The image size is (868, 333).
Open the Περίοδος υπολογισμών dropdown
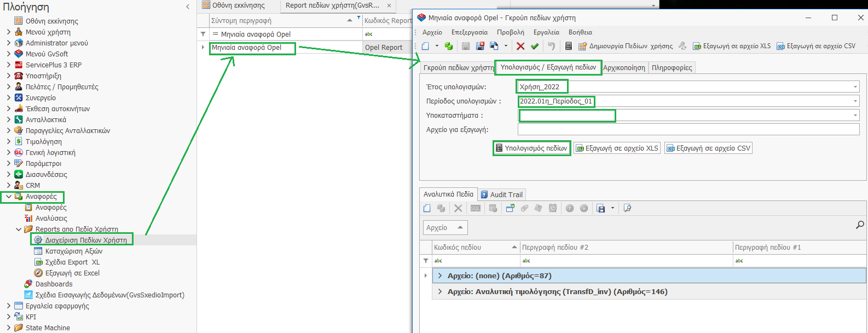pos(855,101)
